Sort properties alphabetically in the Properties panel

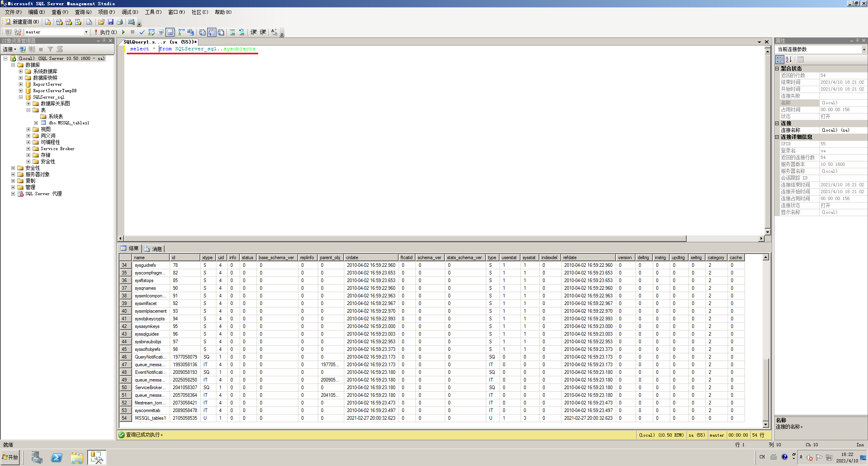[788, 59]
